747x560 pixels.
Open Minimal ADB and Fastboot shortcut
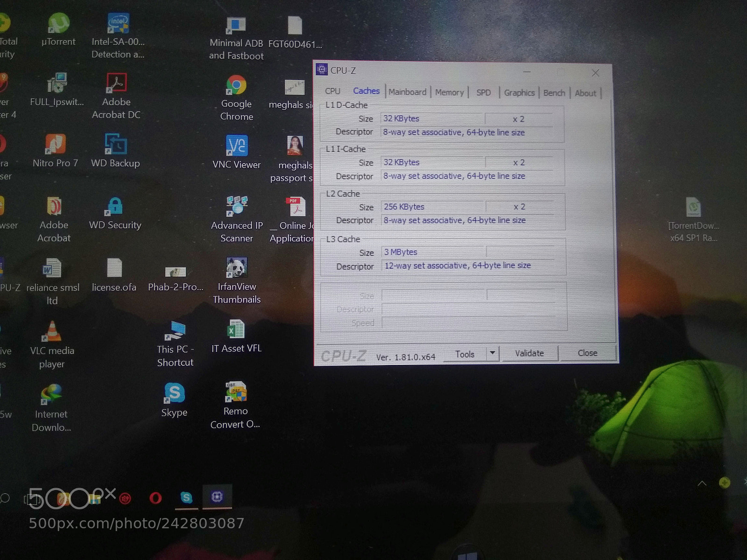pyautogui.click(x=236, y=38)
